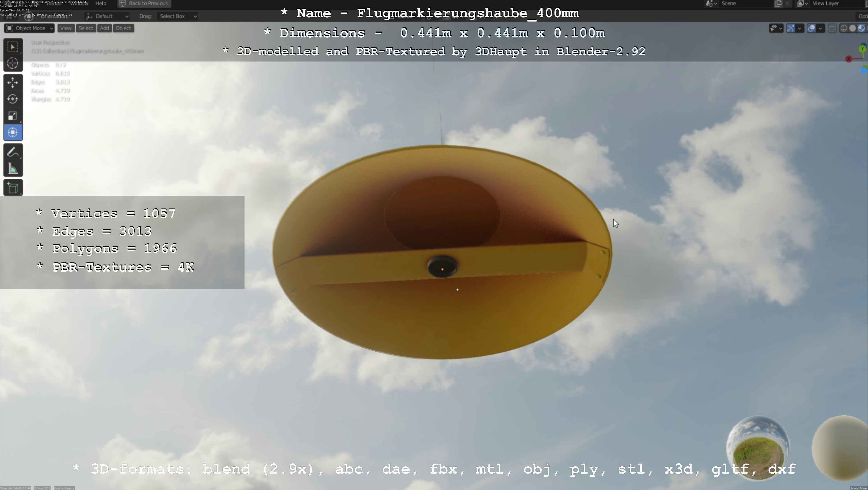Open the viewport Add menu

(104, 28)
